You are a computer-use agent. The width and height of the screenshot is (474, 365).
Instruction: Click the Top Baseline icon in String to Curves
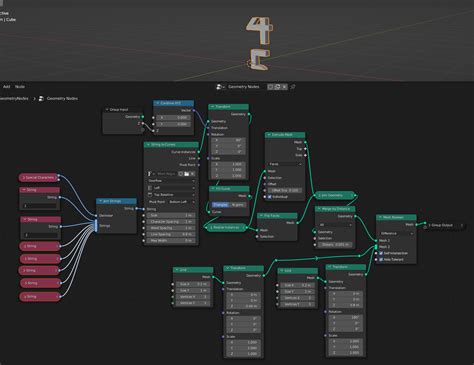coord(150,195)
